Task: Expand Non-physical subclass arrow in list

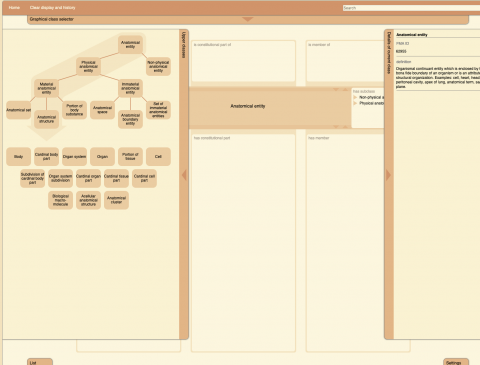Action: tap(355, 97)
